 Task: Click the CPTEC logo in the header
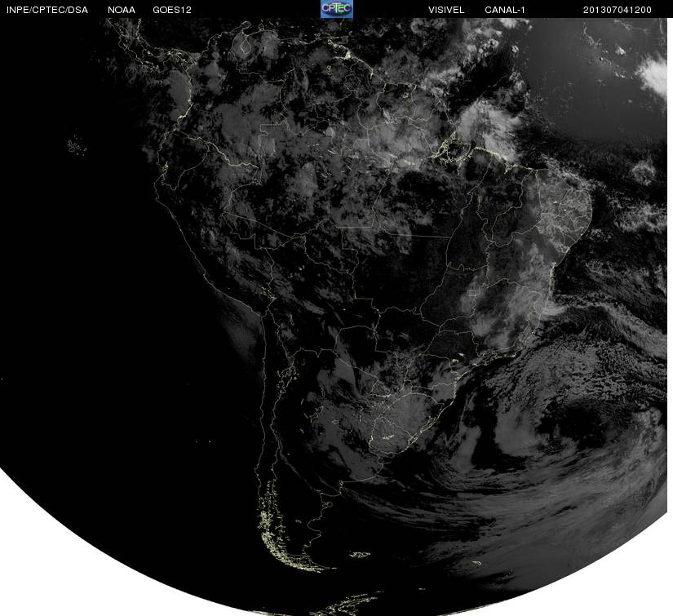pyautogui.click(x=336, y=9)
